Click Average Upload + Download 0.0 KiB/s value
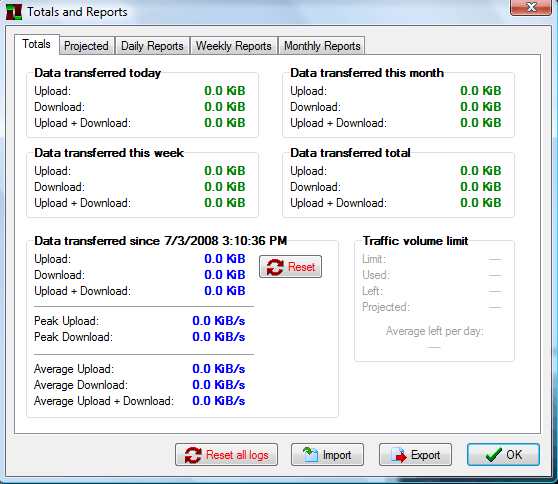Screen dimensions: 558x484 click(219, 401)
